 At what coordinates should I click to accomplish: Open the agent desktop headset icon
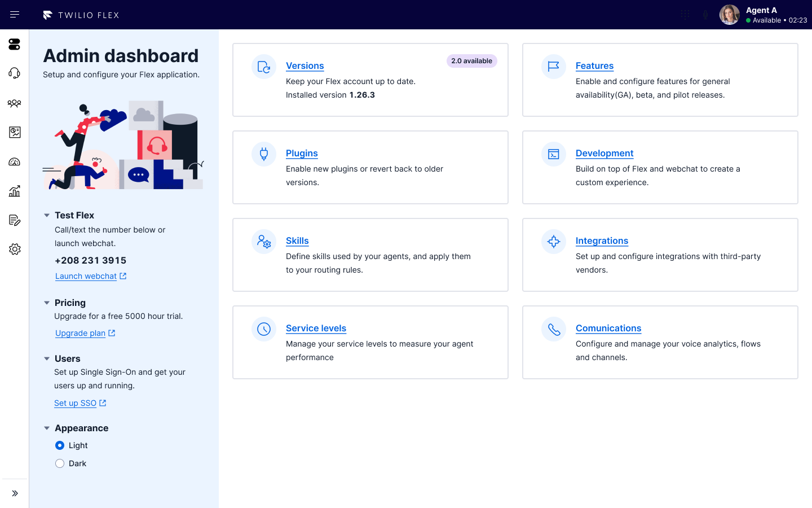[x=15, y=73]
